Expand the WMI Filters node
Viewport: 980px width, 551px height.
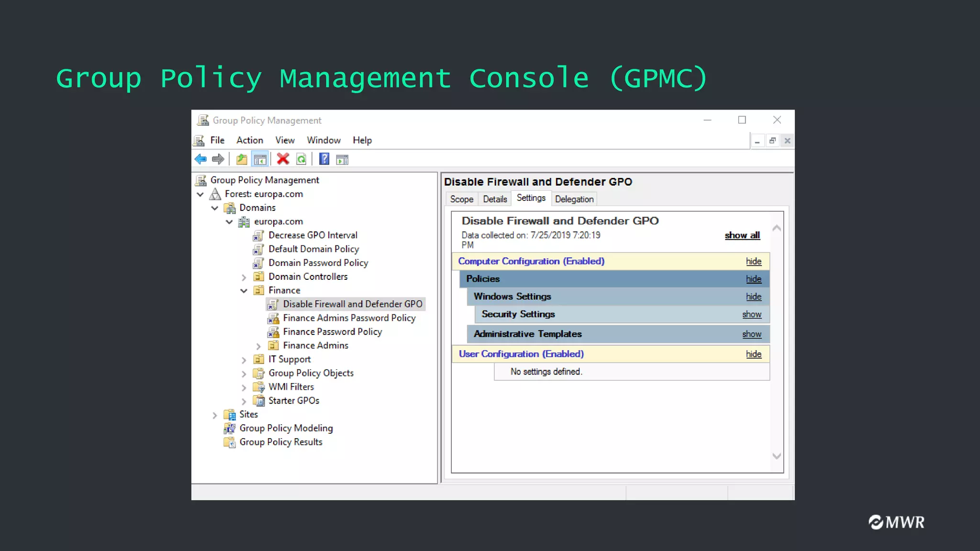244,388
